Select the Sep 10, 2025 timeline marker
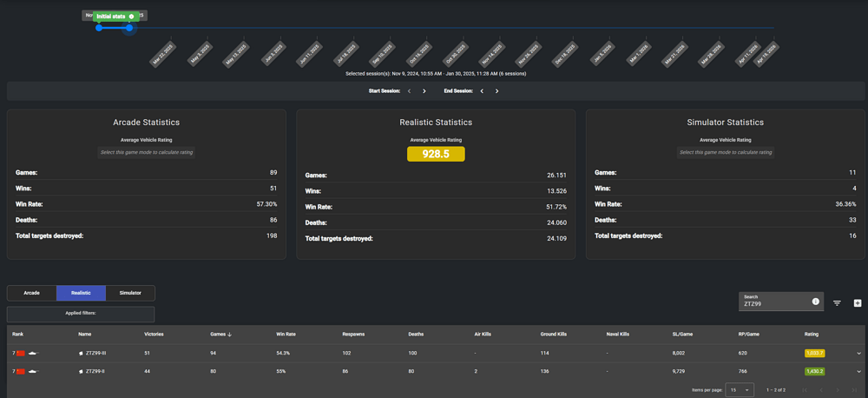This screenshot has width=868, height=398. click(x=382, y=55)
